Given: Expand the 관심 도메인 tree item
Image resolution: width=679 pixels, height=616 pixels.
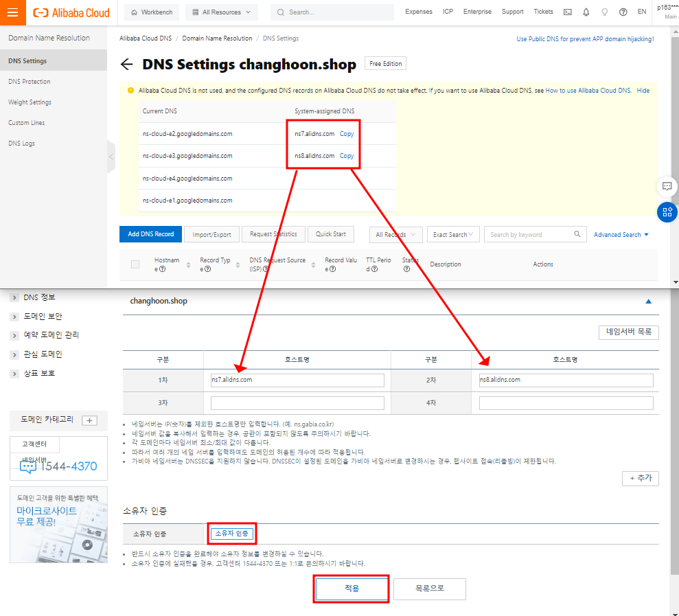Looking at the screenshot, I should (14, 355).
